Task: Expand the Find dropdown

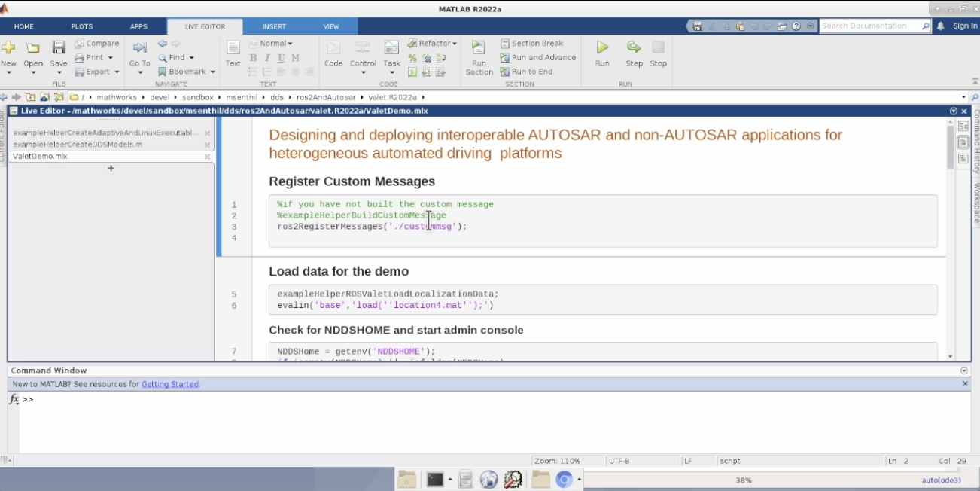Action: pos(191,58)
